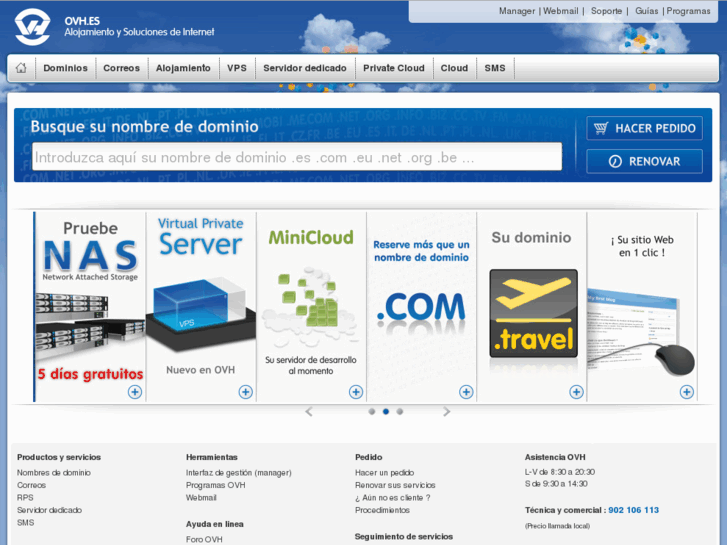Open the Private Cloud menu
This screenshot has width=727, height=545.
click(x=394, y=68)
